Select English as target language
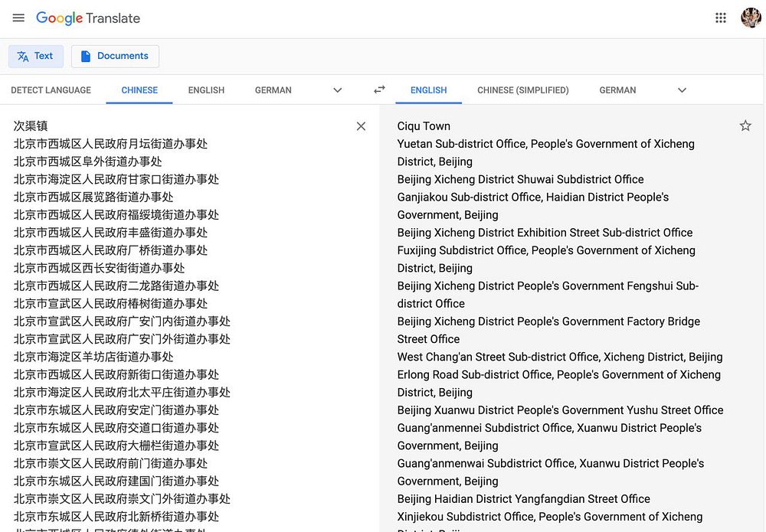Image resolution: width=766 pixels, height=532 pixels. 428,90
